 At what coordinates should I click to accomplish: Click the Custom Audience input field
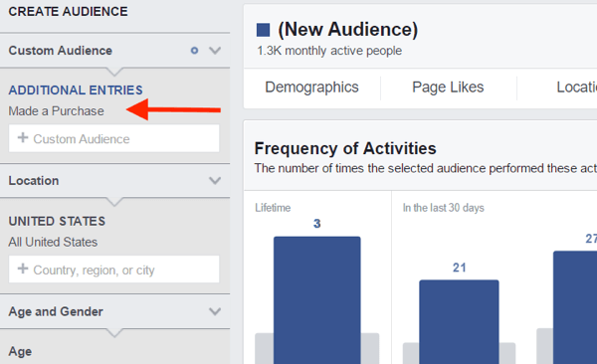click(x=113, y=138)
